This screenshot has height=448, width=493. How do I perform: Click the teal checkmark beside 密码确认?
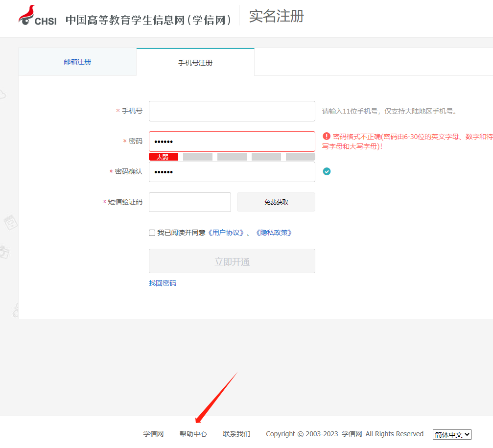[327, 171]
